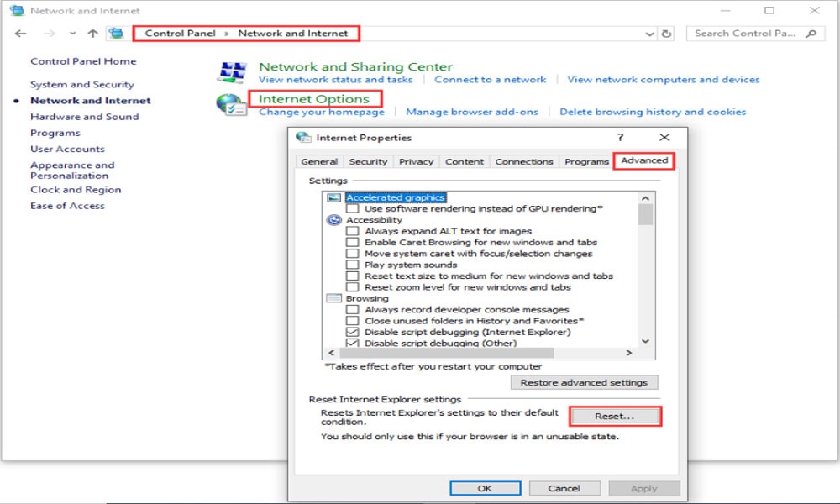Switch to the Programs tab

click(586, 161)
